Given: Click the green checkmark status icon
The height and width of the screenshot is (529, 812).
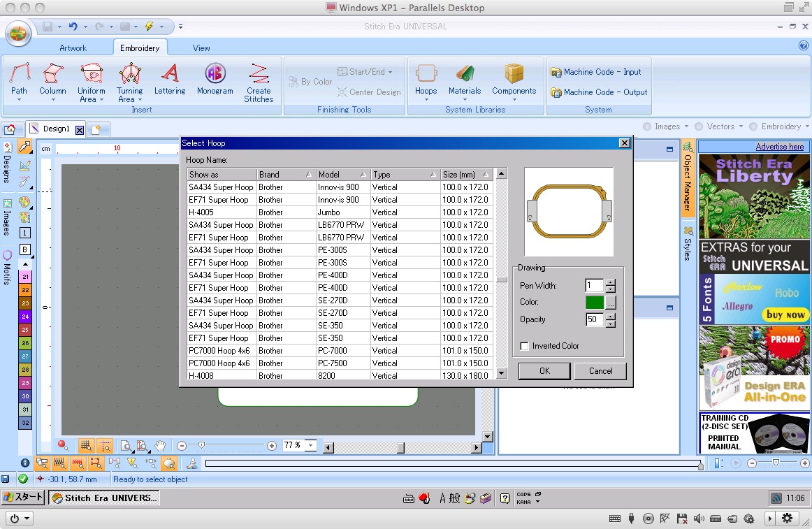Looking at the screenshot, I should coord(23,479).
